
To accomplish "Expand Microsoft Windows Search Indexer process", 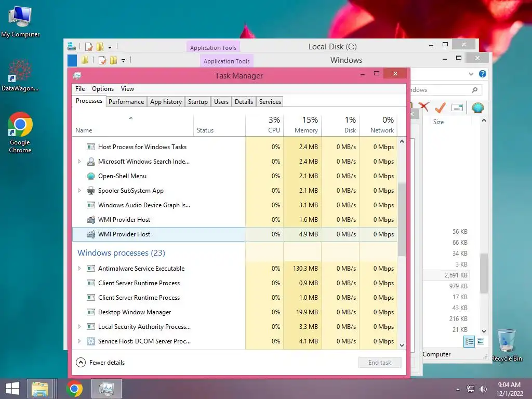I will [79, 162].
